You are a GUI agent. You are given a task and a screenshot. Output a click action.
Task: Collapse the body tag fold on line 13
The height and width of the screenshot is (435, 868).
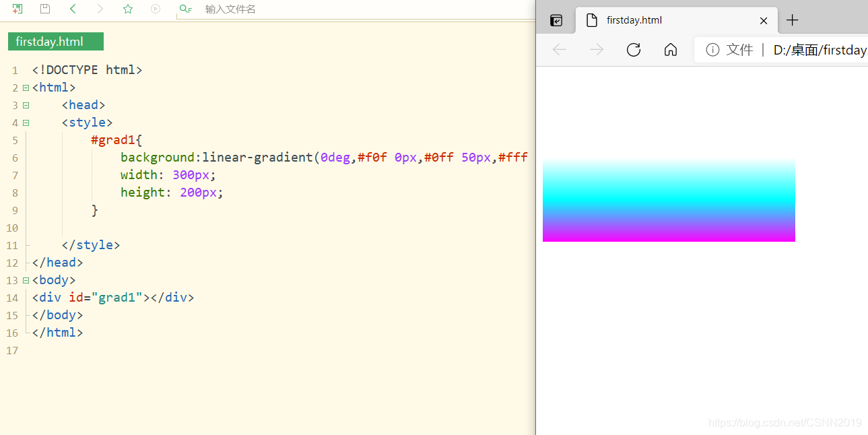(26, 280)
